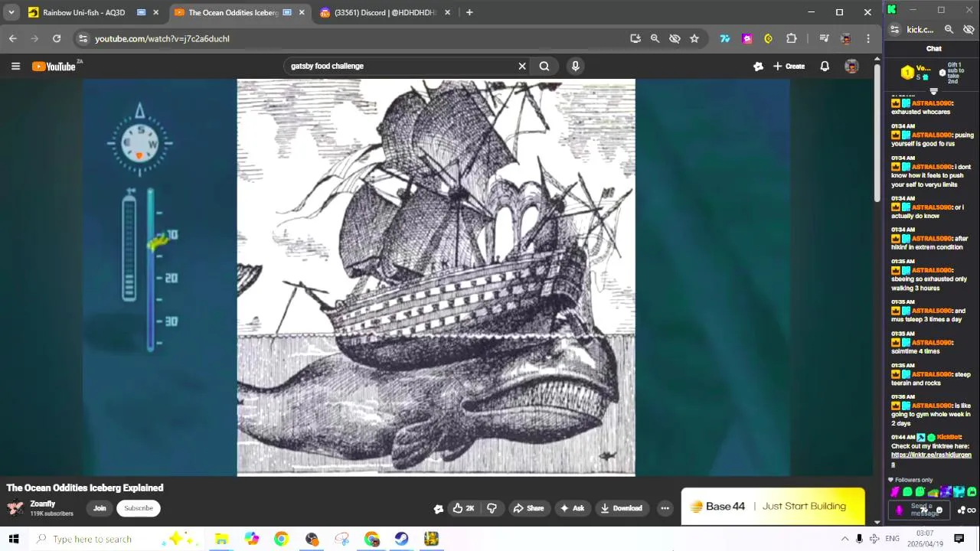The width and height of the screenshot is (980, 551).
Task: Open the YouTube guide hamburger menu
Action: pyautogui.click(x=15, y=67)
